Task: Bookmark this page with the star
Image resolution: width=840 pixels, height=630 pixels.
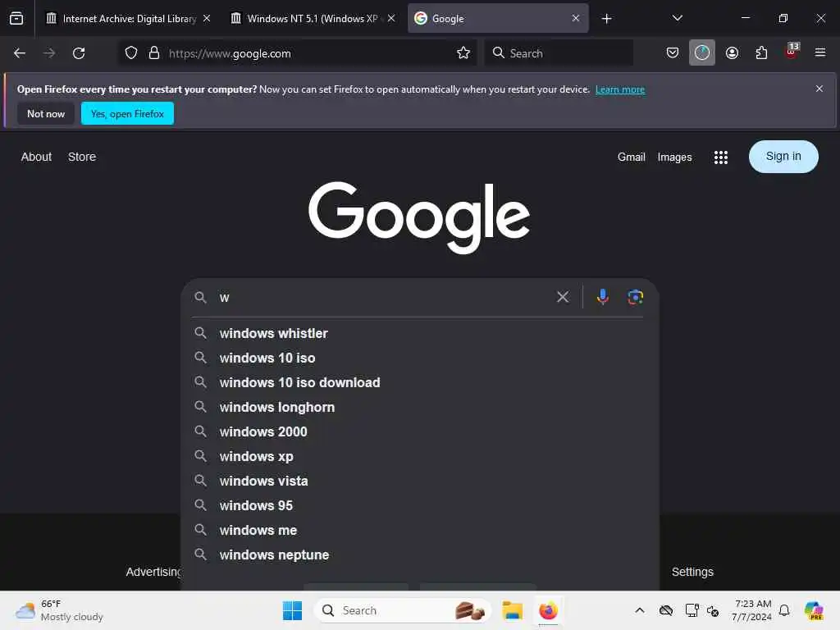Action: [463, 53]
